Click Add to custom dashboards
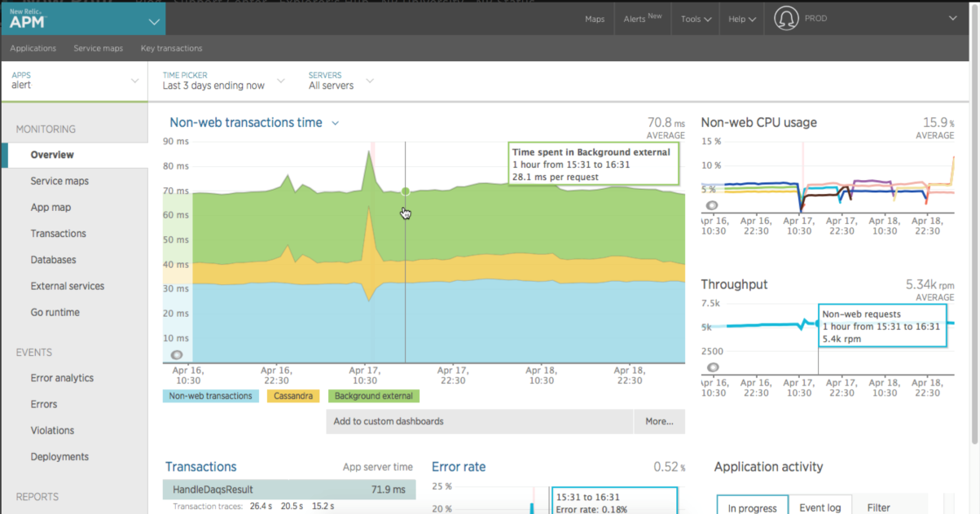This screenshot has width=980, height=514. tap(480, 421)
